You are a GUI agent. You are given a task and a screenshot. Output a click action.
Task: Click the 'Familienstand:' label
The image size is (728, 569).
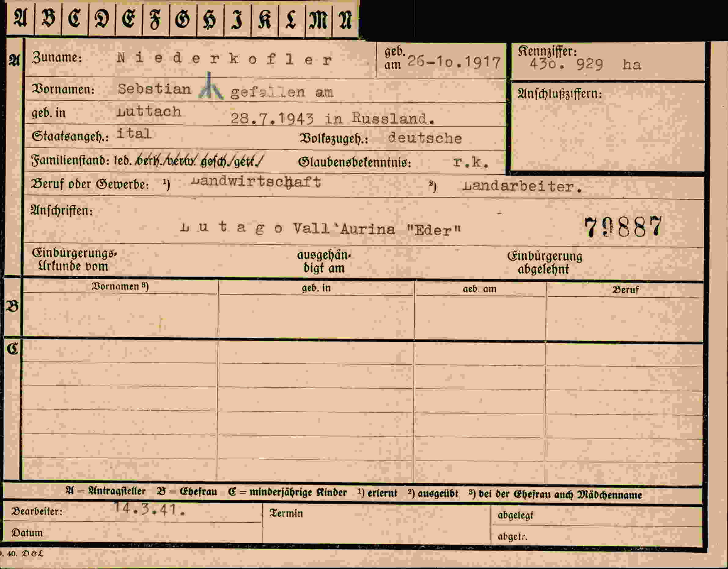70,161
